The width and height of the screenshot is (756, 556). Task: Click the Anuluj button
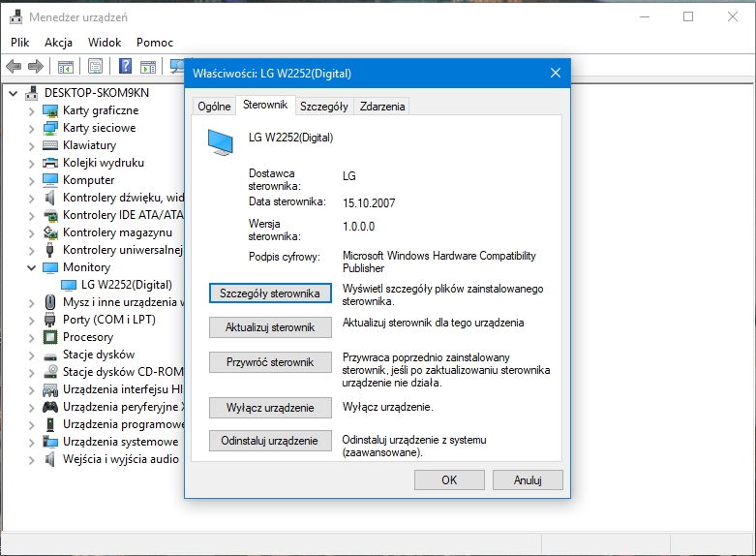(528, 480)
